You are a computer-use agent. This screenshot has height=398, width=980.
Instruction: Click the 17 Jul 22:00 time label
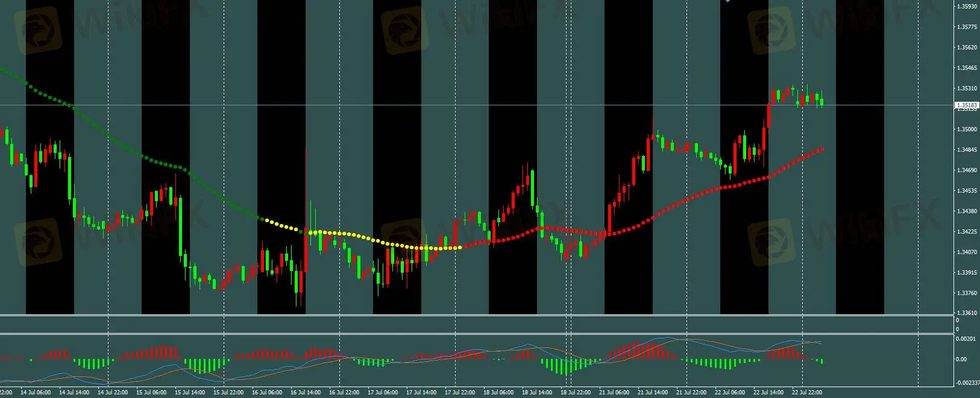coord(460,393)
